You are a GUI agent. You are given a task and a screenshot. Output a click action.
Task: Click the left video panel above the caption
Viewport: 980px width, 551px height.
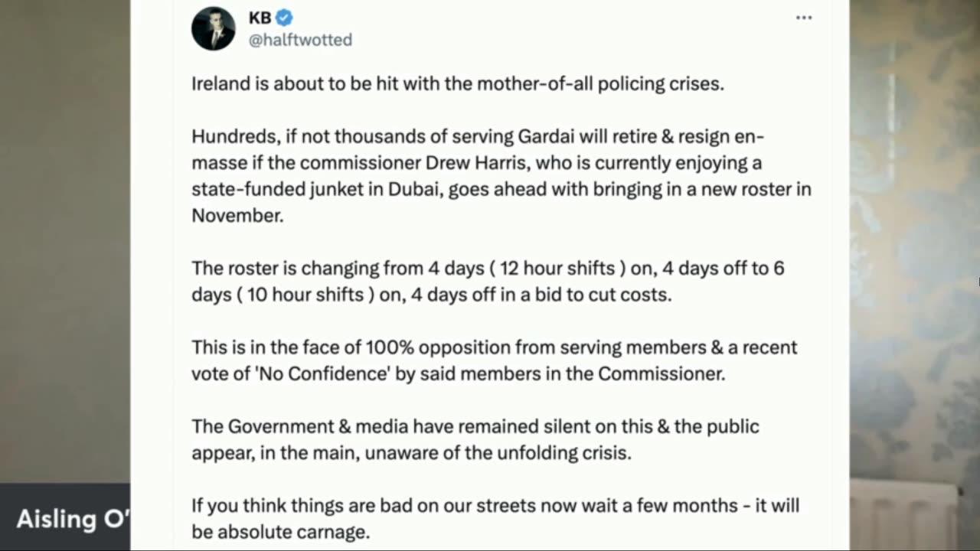pos(65,245)
